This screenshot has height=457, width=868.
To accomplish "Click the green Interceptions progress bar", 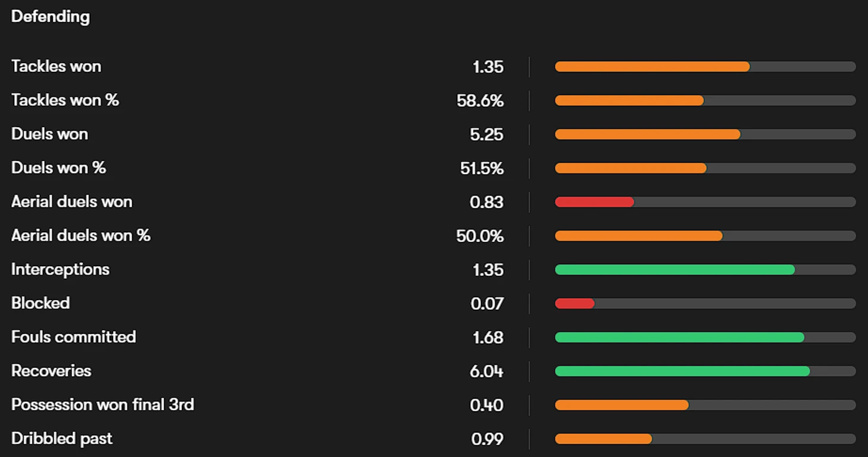I will [x=675, y=270].
